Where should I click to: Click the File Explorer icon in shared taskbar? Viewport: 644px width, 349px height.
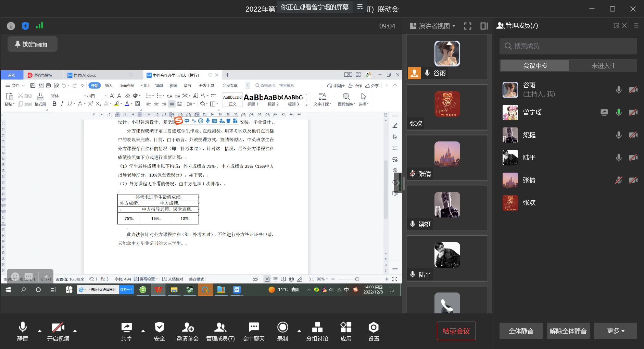tap(174, 290)
